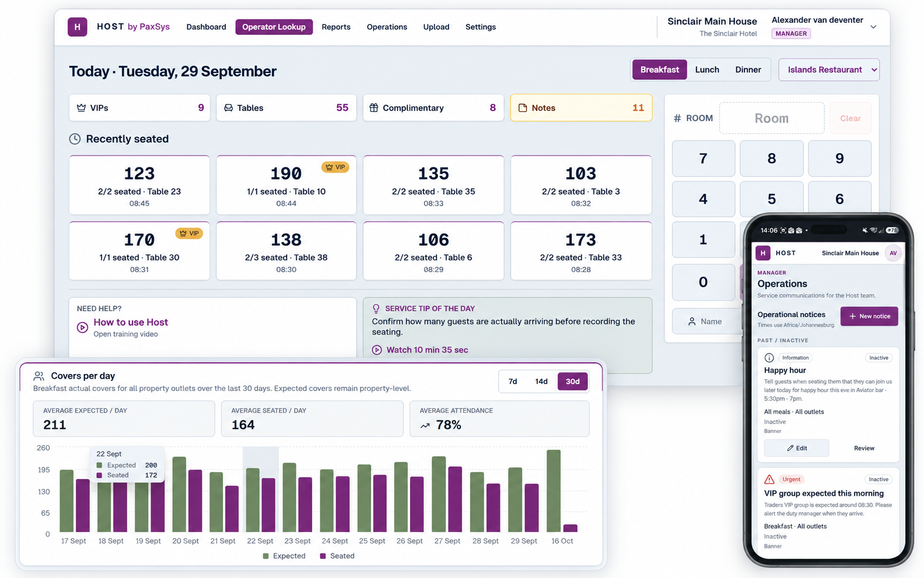Click the Complimentary gift icon
The width and height of the screenshot is (924, 578).
click(374, 108)
